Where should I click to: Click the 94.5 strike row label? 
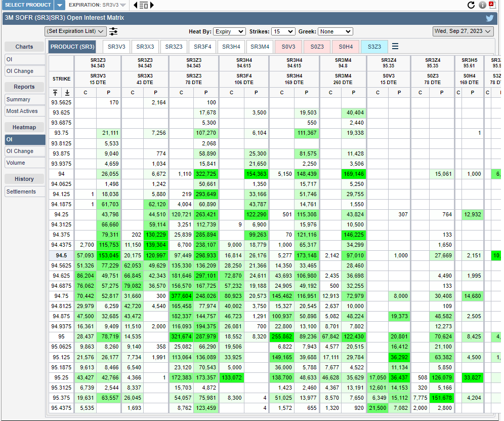click(x=61, y=255)
